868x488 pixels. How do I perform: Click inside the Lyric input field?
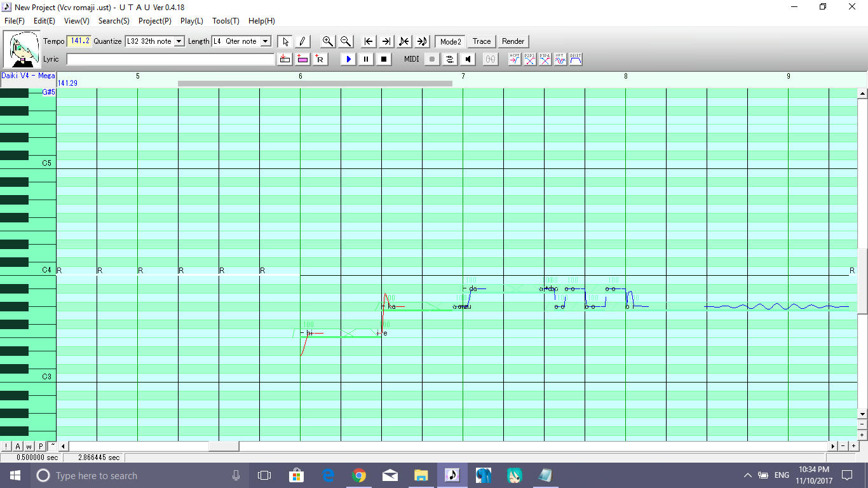[x=170, y=59]
